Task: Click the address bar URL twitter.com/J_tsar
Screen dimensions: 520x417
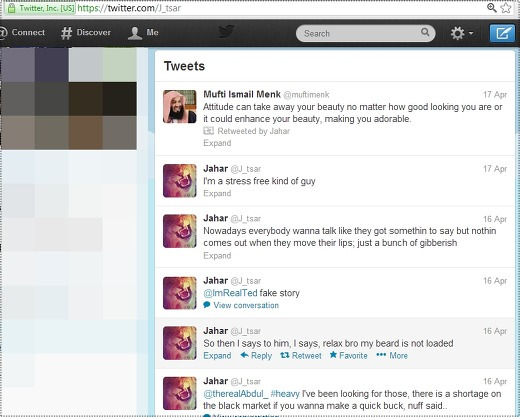Action: pyautogui.click(x=129, y=8)
